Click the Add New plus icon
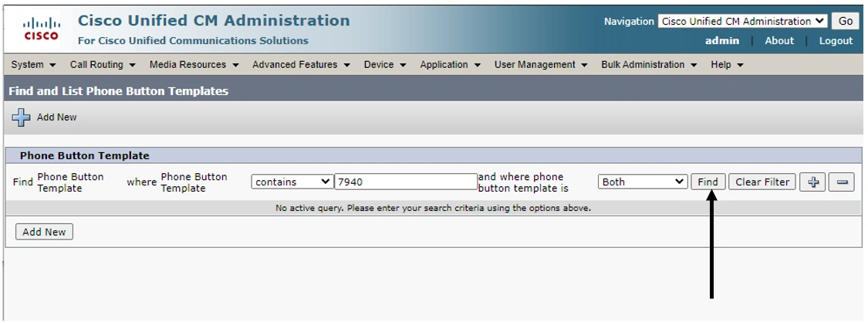This screenshot has height=323, width=868. [21, 117]
